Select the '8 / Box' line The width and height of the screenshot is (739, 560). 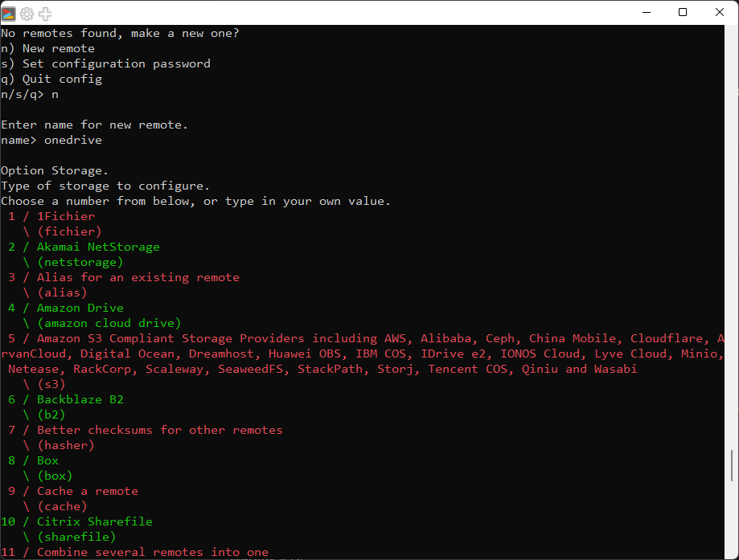pyautogui.click(x=33, y=460)
